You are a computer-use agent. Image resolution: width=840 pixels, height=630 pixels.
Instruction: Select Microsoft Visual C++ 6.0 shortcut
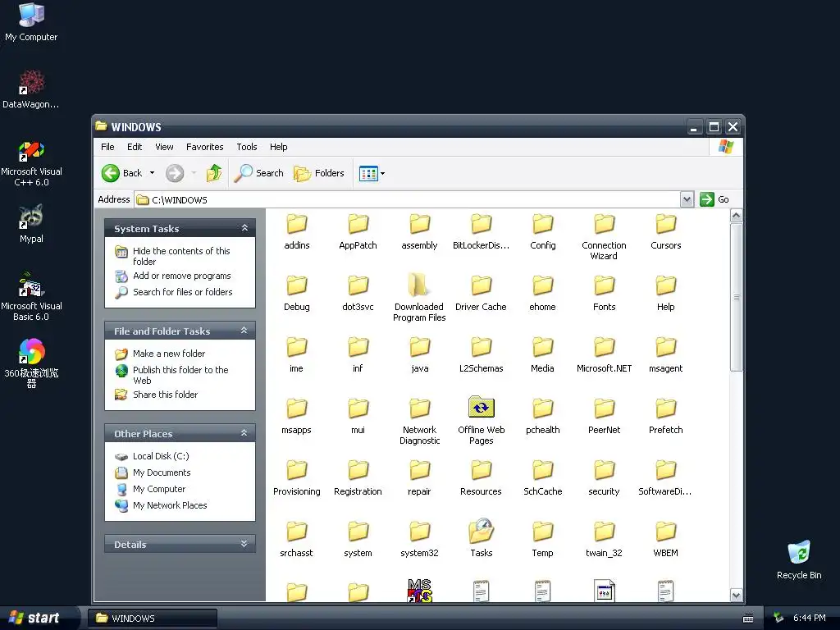tap(31, 163)
